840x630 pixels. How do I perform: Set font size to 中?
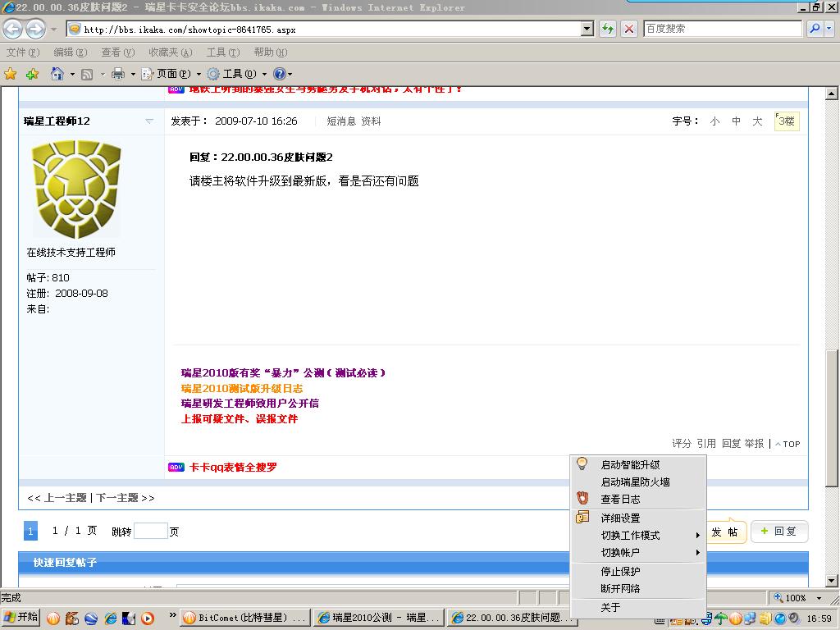[x=736, y=121]
